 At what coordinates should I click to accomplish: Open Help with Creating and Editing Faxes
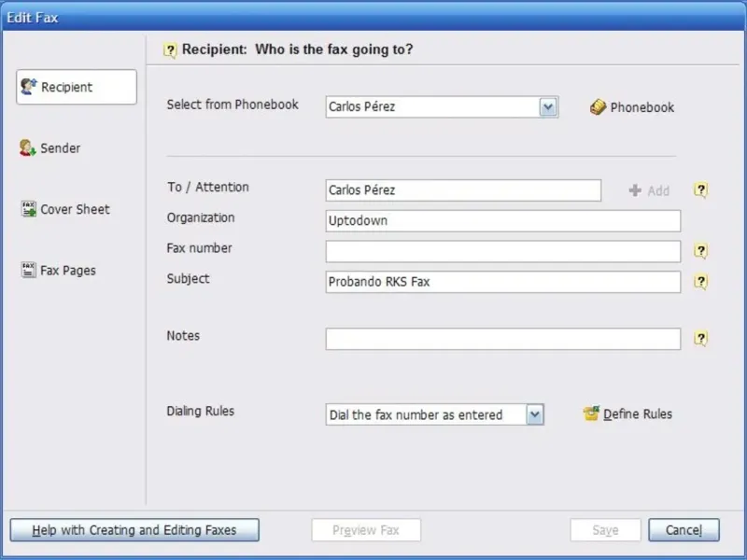coord(134,530)
